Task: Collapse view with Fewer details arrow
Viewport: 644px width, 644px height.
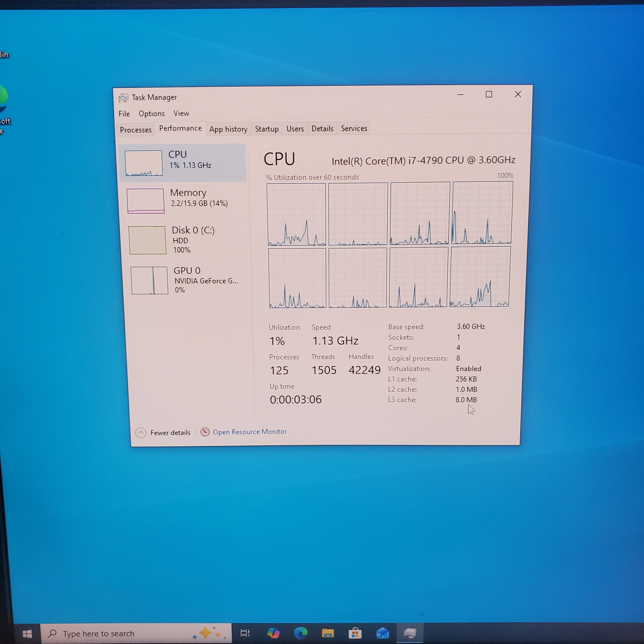Action: point(141,433)
